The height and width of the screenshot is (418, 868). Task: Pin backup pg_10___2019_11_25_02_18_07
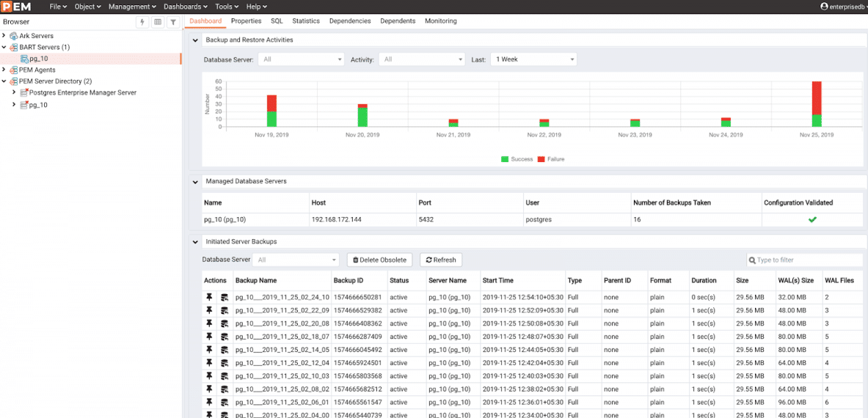[x=209, y=337]
